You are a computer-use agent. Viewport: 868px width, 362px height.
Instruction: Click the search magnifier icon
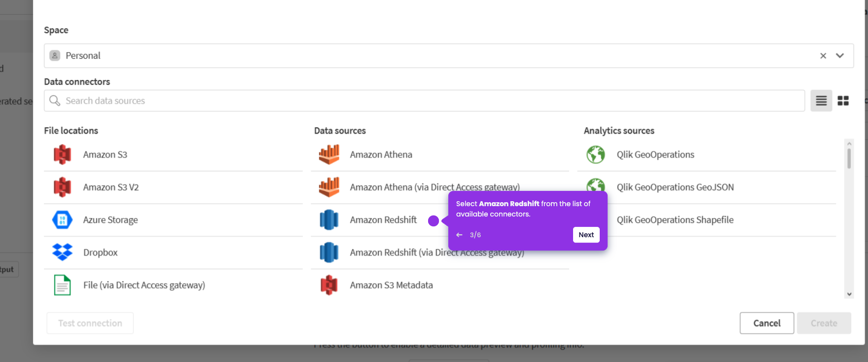pos(55,101)
